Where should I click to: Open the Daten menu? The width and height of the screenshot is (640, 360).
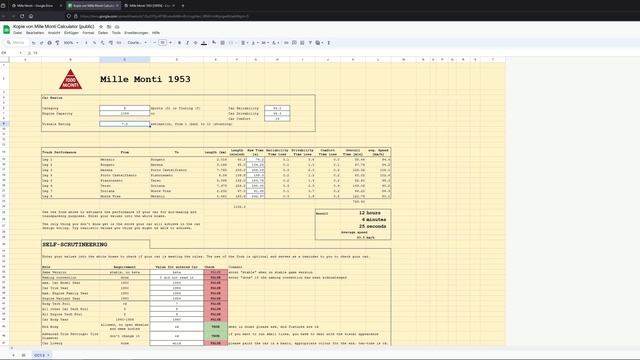point(103,33)
